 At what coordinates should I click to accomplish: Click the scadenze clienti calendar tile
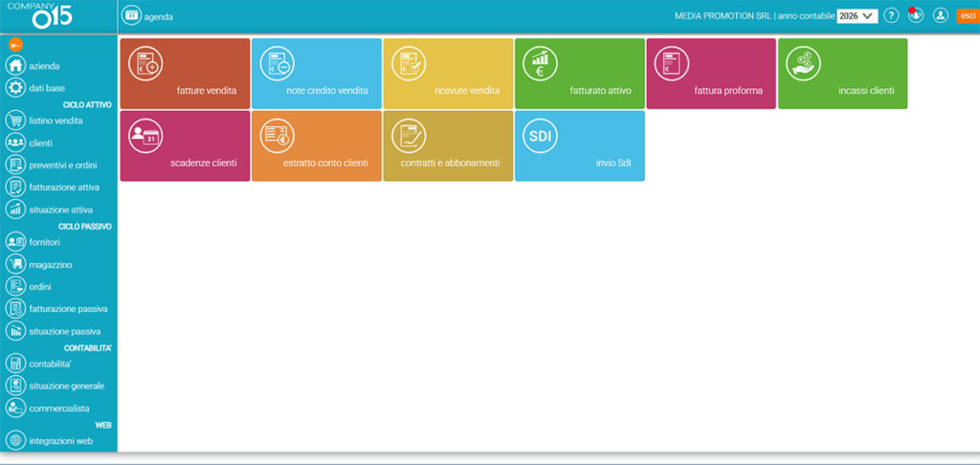pos(185,146)
